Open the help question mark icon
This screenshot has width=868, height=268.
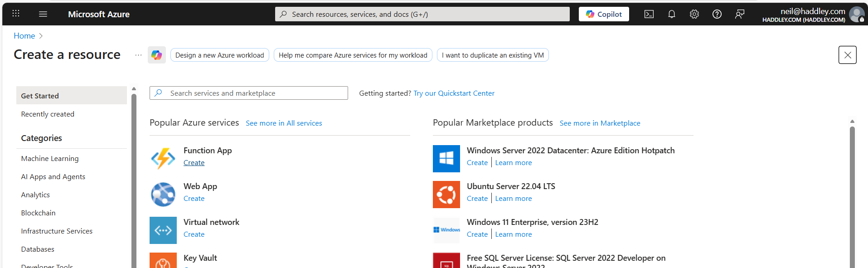point(717,14)
